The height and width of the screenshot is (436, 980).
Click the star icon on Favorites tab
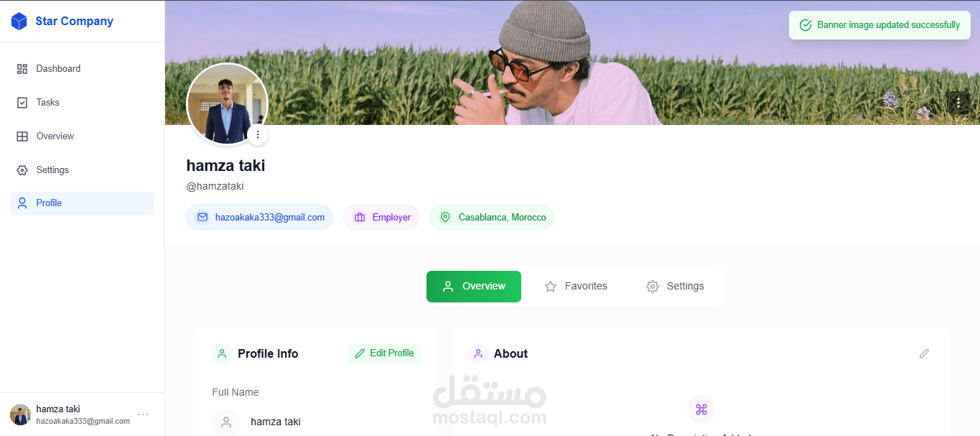(x=551, y=287)
